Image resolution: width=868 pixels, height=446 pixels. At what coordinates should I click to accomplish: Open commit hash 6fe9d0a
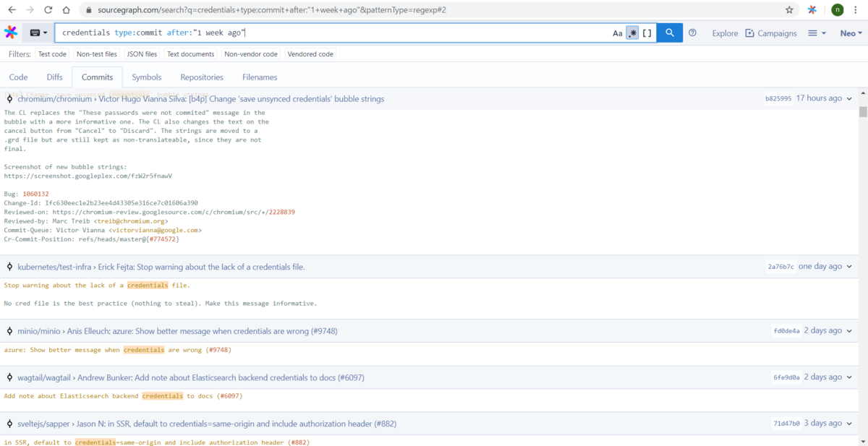(x=786, y=377)
